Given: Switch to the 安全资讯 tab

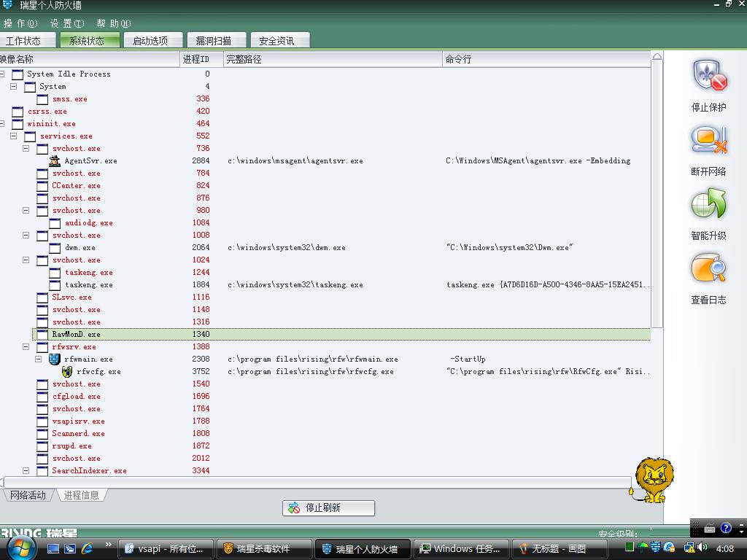Looking at the screenshot, I should click(280, 41).
